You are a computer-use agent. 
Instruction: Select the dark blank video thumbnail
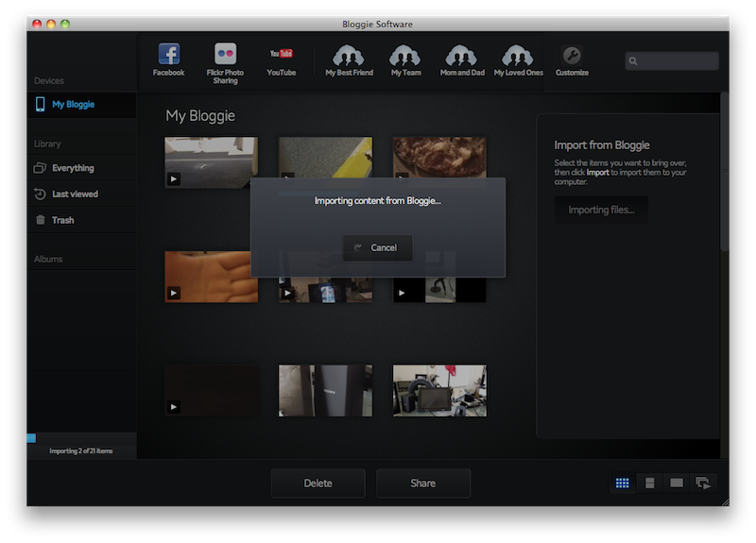(x=211, y=390)
